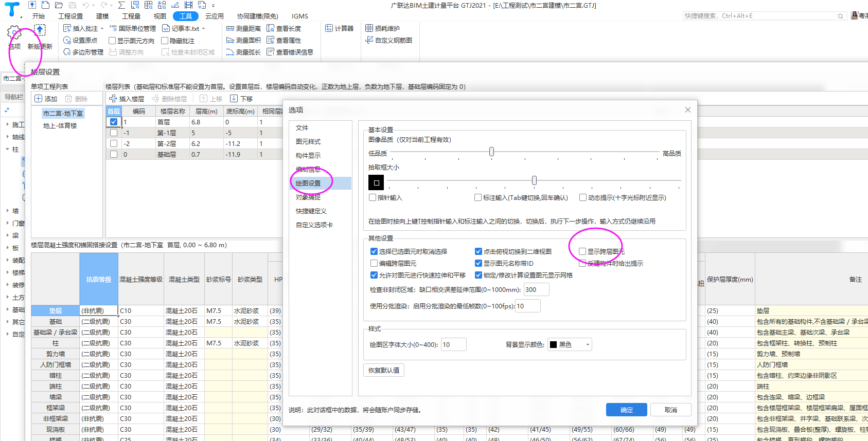Open 自定义钢筋图 tool
The width and height of the screenshot is (868, 441).
click(388, 40)
